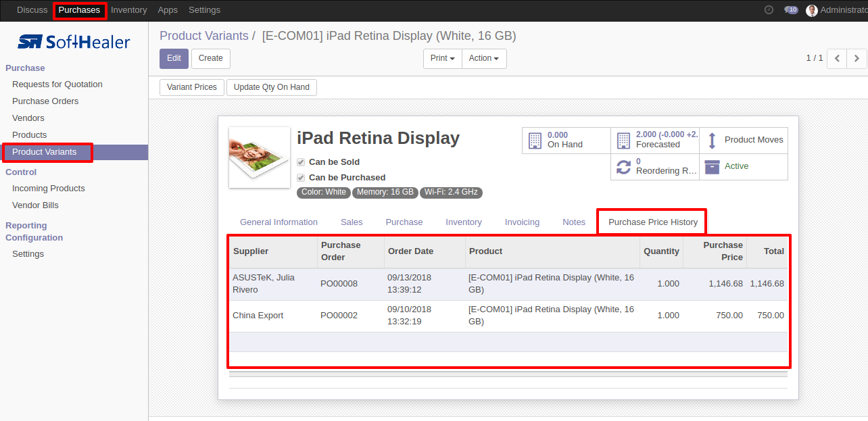Click the PO00008 purchase order cell
Image resolution: width=868 pixels, height=421 pixels.
pyautogui.click(x=351, y=284)
